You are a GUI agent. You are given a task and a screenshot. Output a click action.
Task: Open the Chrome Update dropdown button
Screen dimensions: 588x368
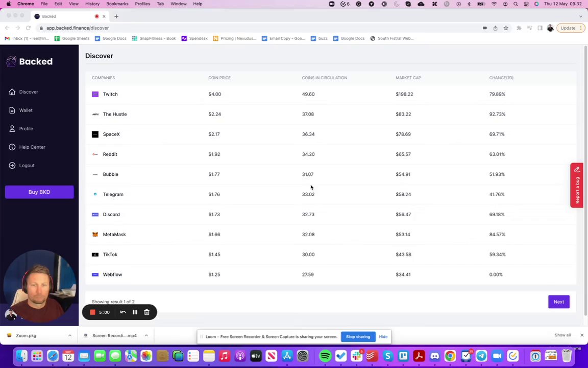571,28
